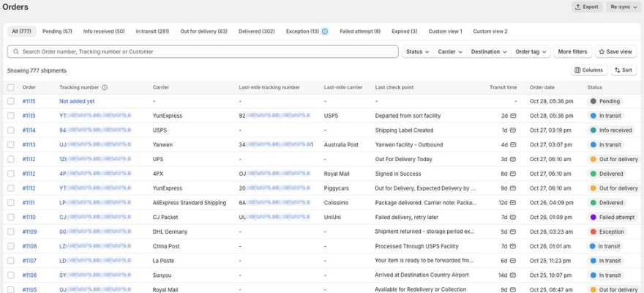Switch to the In transit (281) tab
Screen dimensions: 644x293
tap(152, 31)
